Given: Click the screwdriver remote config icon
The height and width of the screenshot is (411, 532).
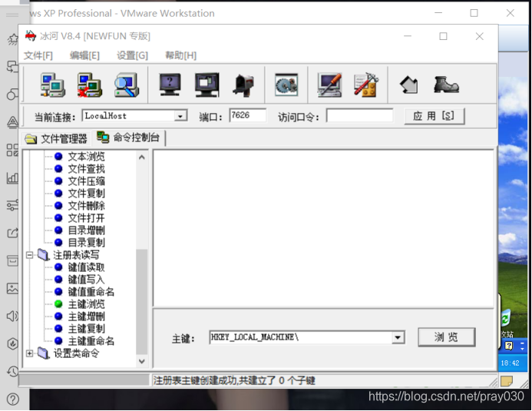Looking at the screenshot, I should tap(329, 85).
